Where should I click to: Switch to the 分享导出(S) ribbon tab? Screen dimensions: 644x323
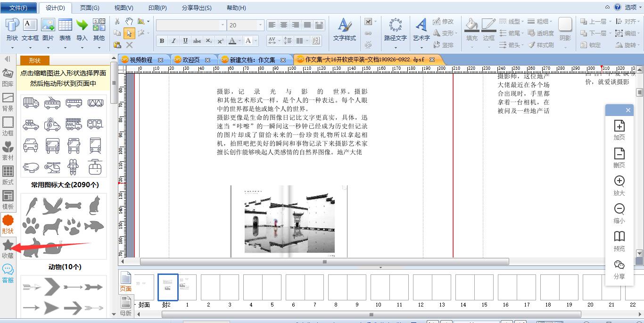[197, 8]
